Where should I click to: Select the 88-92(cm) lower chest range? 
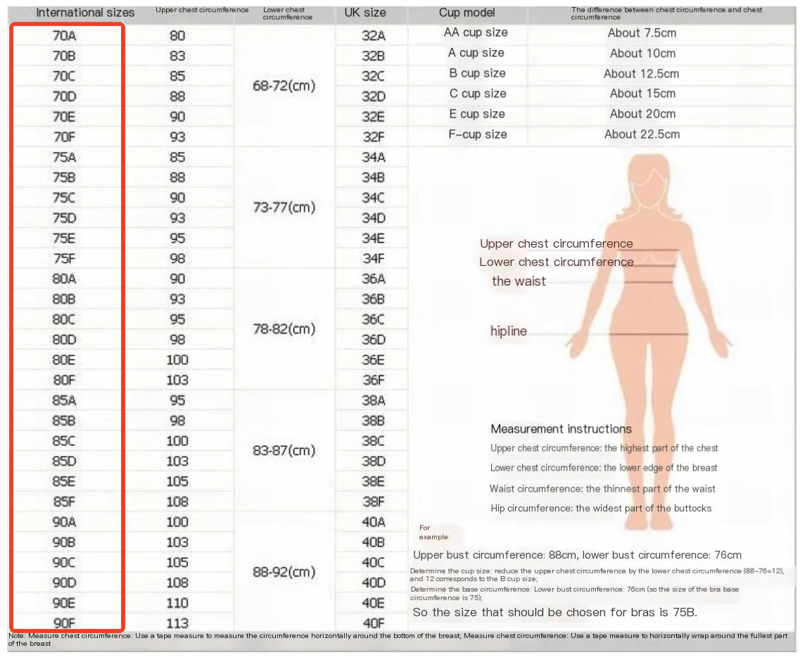pos(284,572)
